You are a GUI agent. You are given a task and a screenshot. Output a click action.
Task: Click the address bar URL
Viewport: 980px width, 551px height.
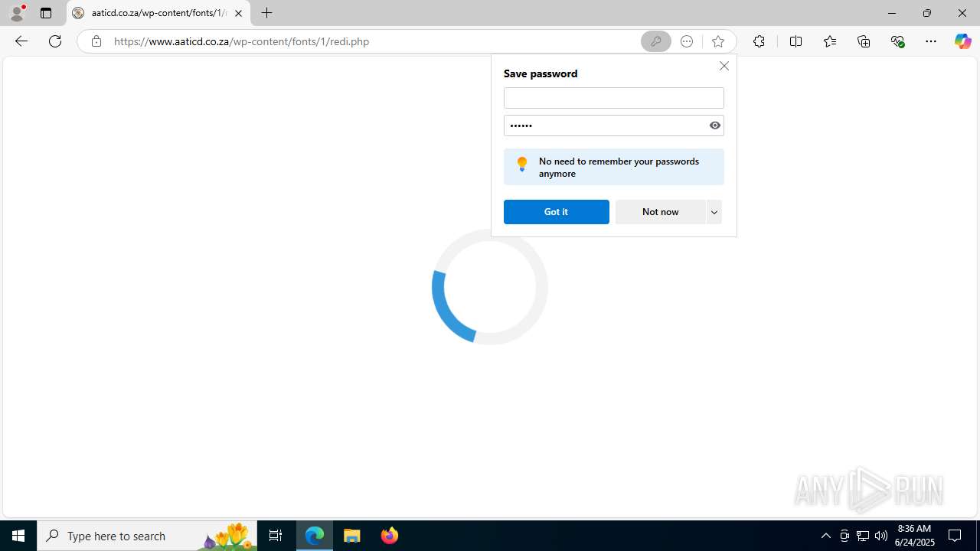click(242, 41)
